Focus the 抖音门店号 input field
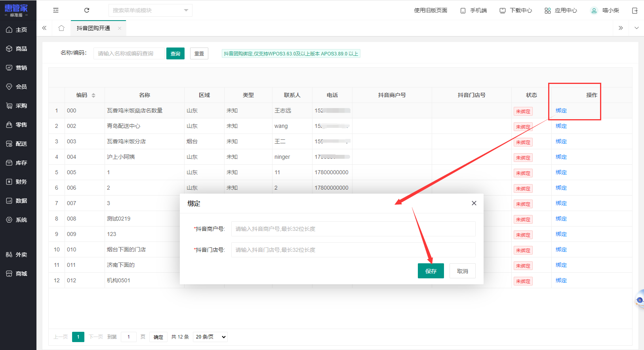 click(x=353, y=250)
